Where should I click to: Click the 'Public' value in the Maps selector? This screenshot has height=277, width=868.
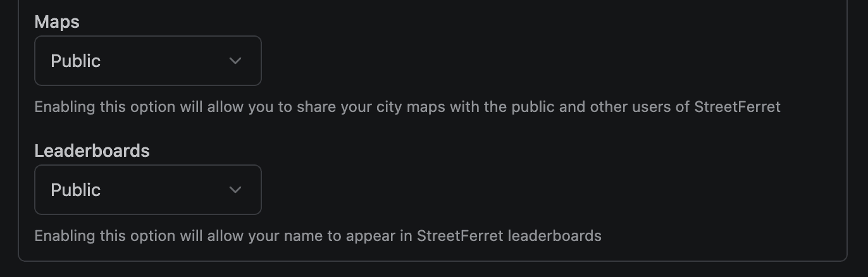[x=76, y=61]
